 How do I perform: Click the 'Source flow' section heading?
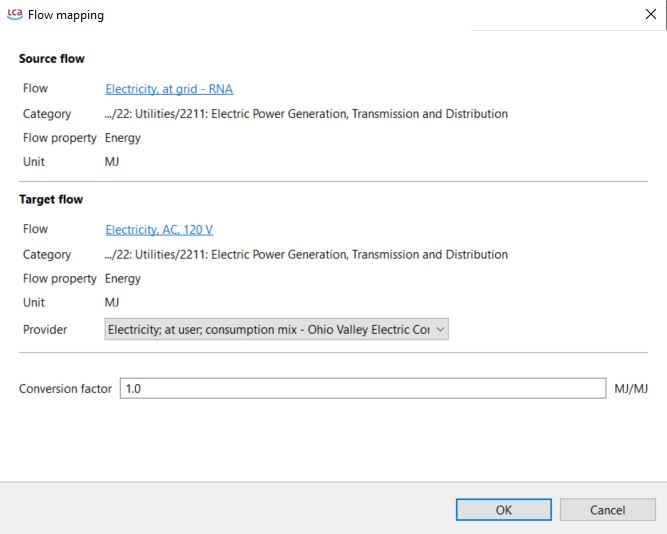pos(52,59)
